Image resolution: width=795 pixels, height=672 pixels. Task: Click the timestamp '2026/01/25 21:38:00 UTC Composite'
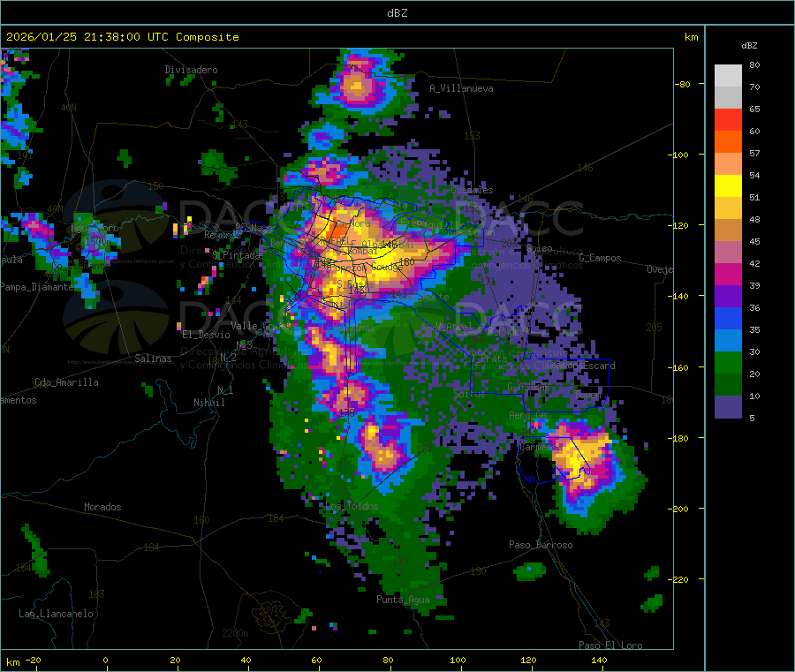click(122, 37)
